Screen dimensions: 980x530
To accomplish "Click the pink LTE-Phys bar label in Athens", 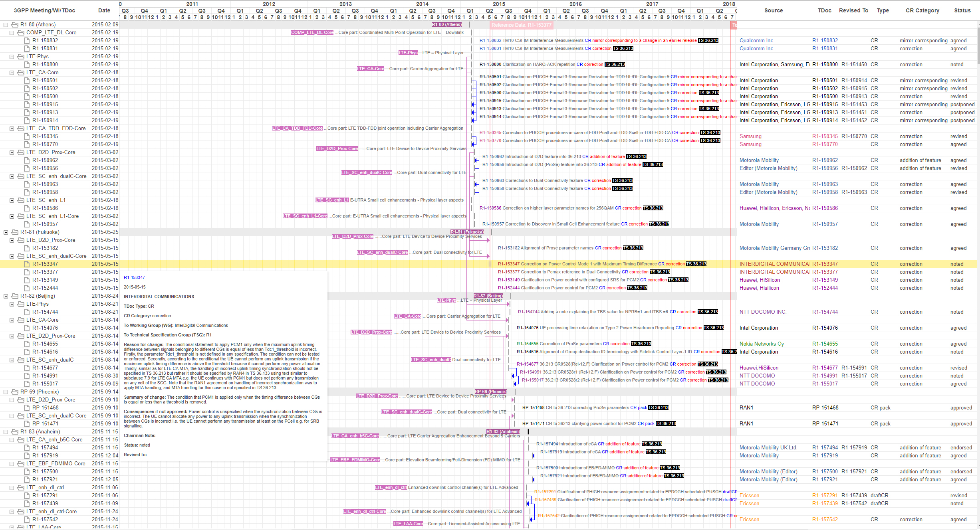I will tap(408, 53).
